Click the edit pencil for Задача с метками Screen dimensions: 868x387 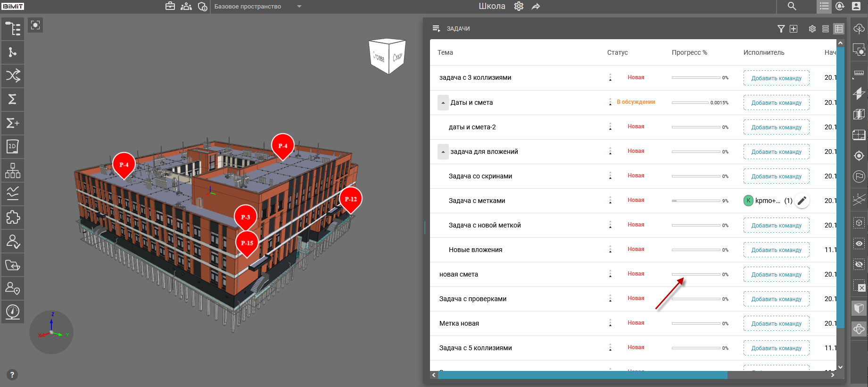[x=802, y=201]
